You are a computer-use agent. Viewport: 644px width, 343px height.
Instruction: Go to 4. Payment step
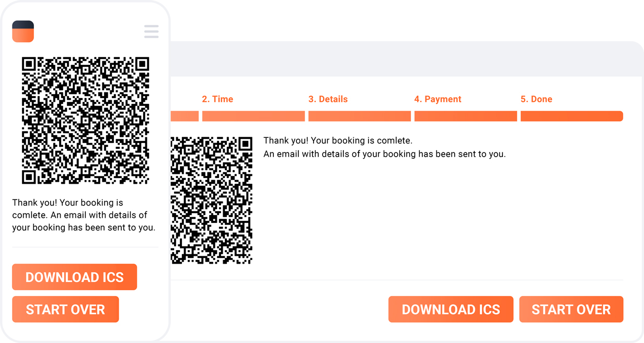tap(438, 99)
